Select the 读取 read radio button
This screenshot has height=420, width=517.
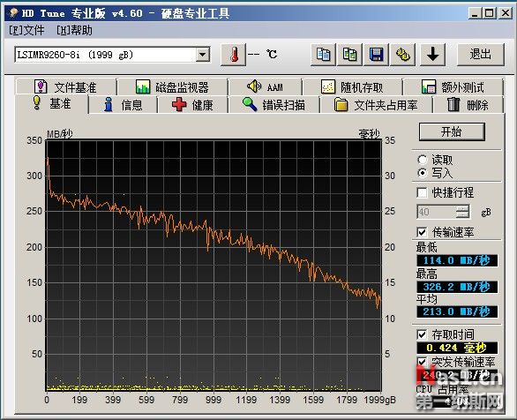click(423, 160)
